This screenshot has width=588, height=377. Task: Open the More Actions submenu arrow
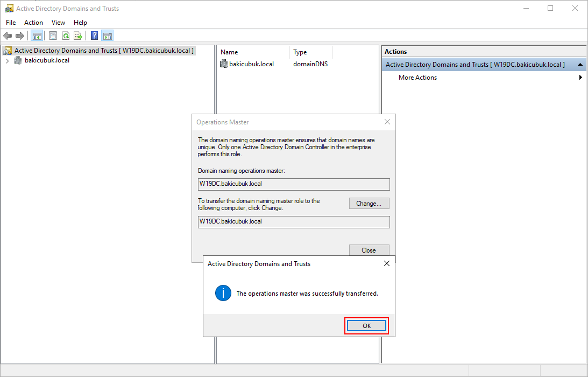pyautogui.click(x=580, y=78)
